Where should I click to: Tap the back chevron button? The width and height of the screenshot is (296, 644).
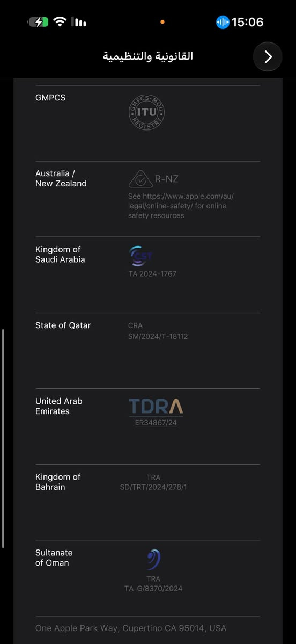[x=268, y=57]
